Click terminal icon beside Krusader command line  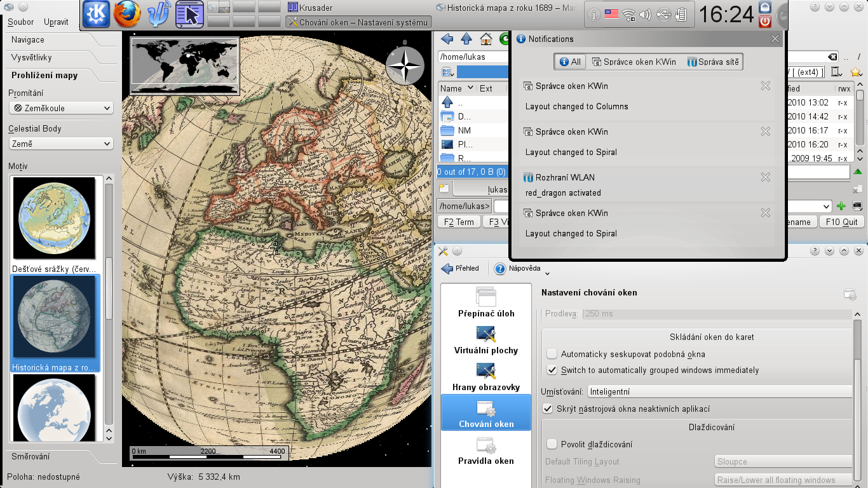[x=857, y=206]
